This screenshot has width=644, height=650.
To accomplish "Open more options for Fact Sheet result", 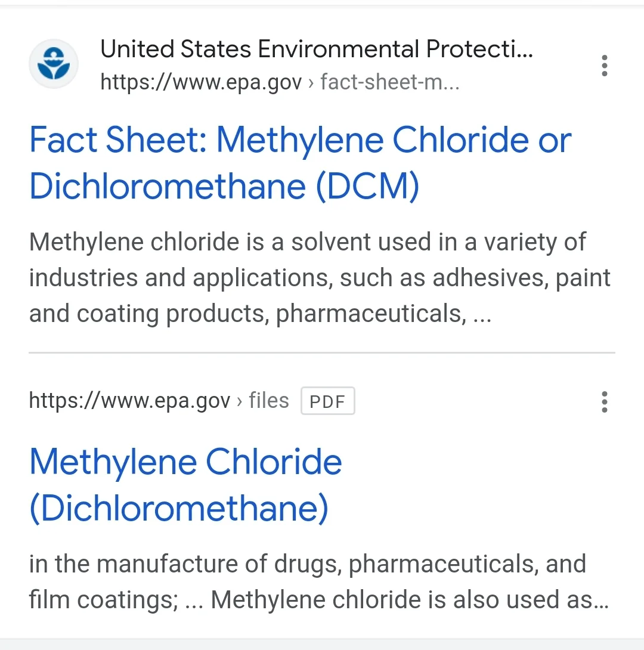I will coord(604,66).
